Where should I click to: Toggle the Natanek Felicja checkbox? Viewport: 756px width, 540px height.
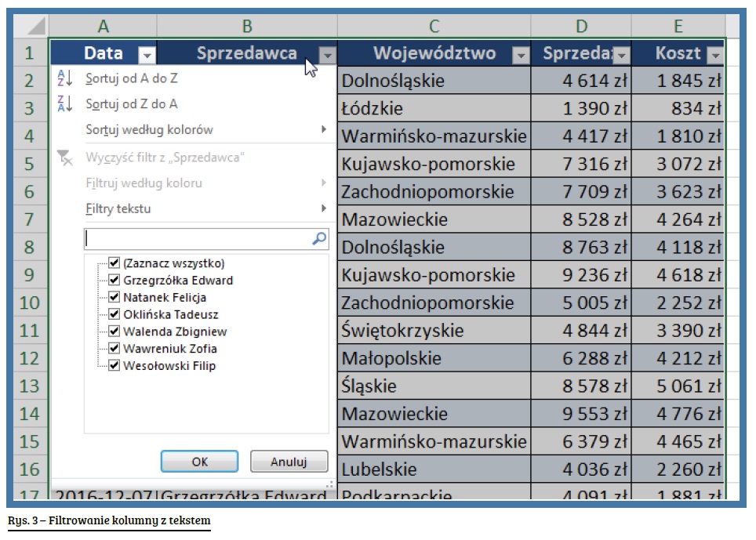[114, 297]
